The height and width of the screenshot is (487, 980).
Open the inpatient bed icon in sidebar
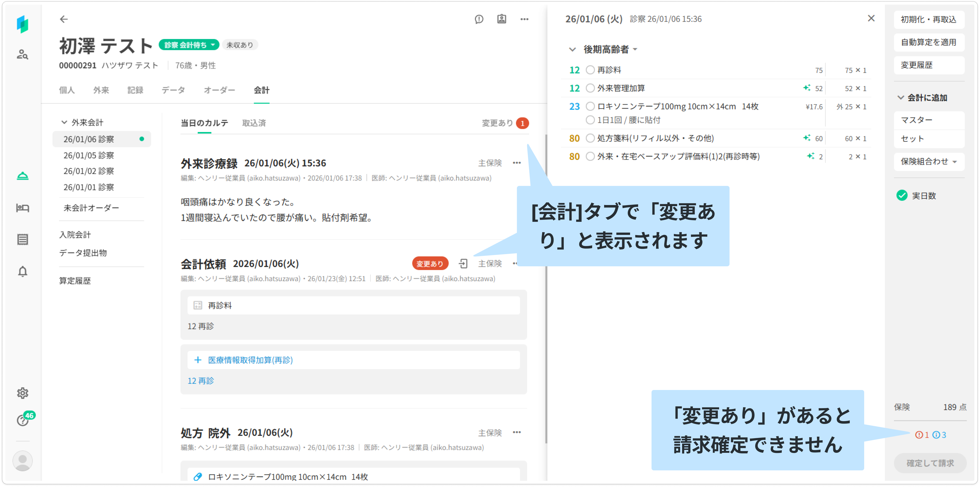pos(22,208)
